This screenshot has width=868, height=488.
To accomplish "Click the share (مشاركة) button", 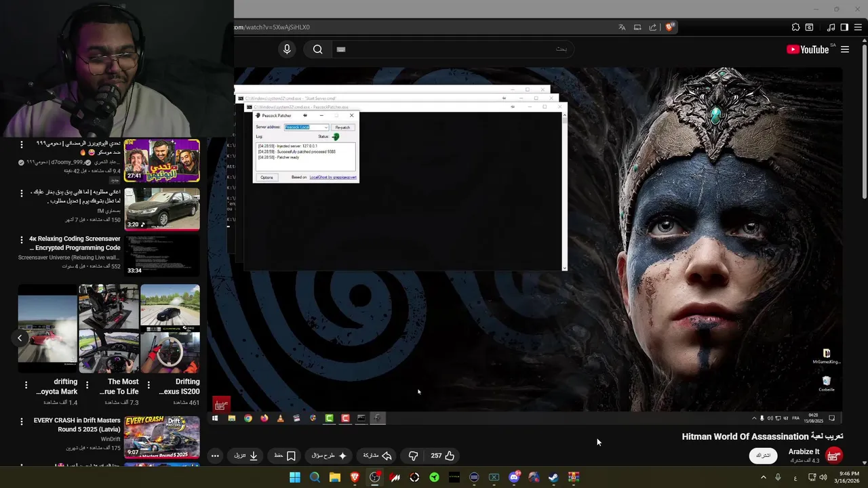I will tap(378, 455).
